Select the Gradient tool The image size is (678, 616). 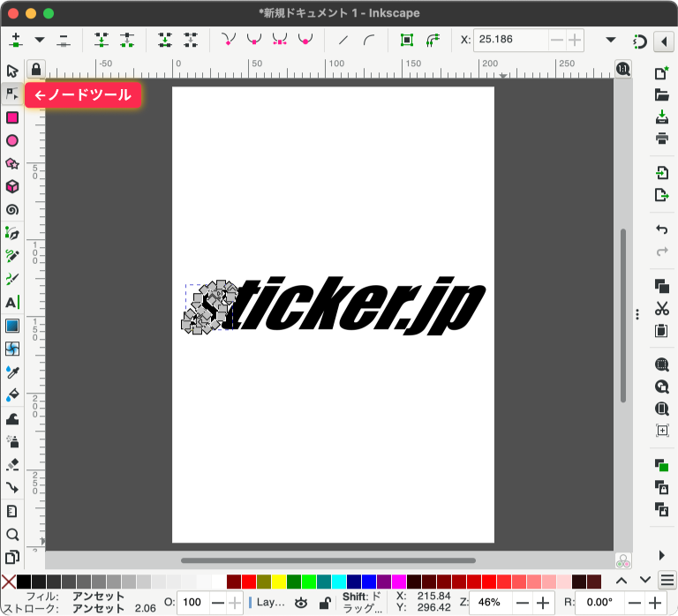coord(12,326)
